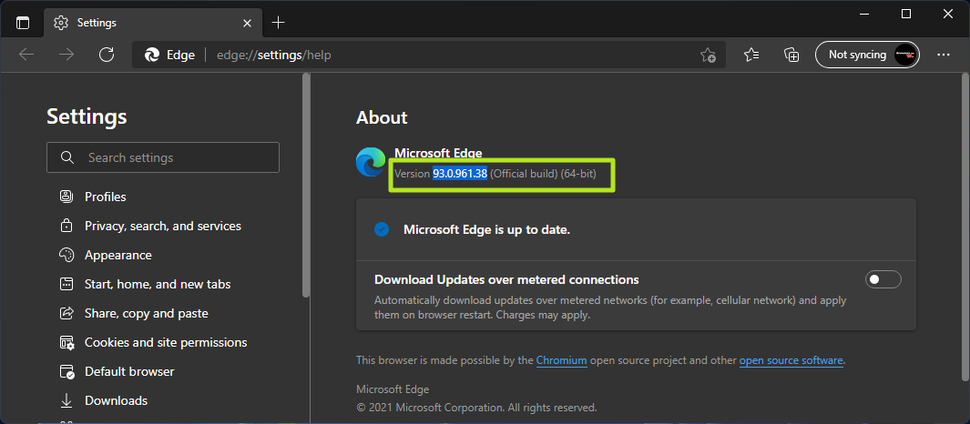Go to Appearance settings
The width and height of the screenshot is (970, 424).
pyautogui.click(x=118, y=255)
